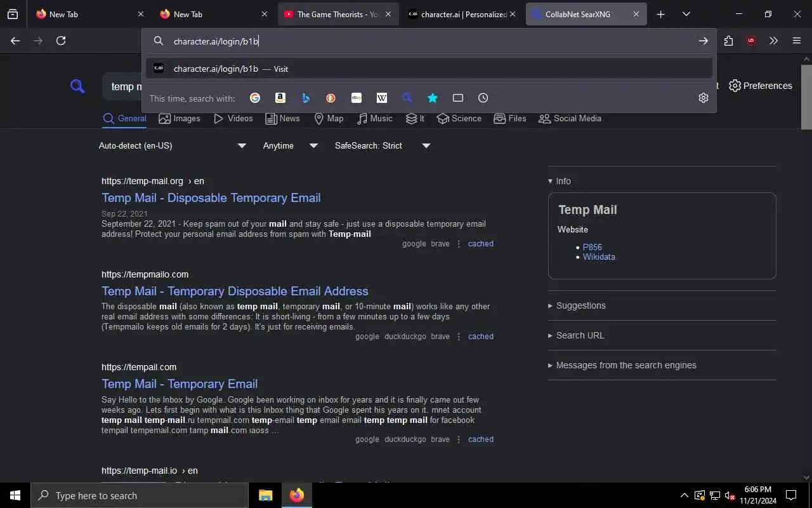The width and height of the screenshot is (812, 508).
Task: Go back to the previous page
Action: coord(15,41)
